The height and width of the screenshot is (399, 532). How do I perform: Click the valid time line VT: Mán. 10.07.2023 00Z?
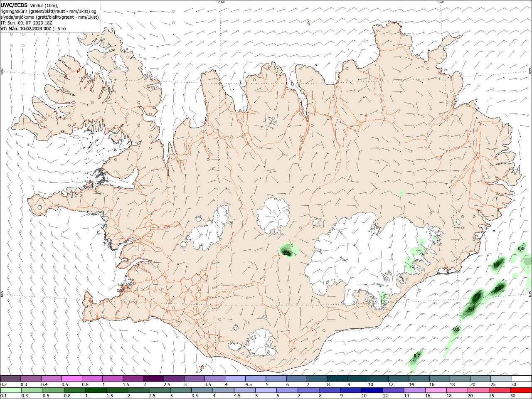click(26, 29)
